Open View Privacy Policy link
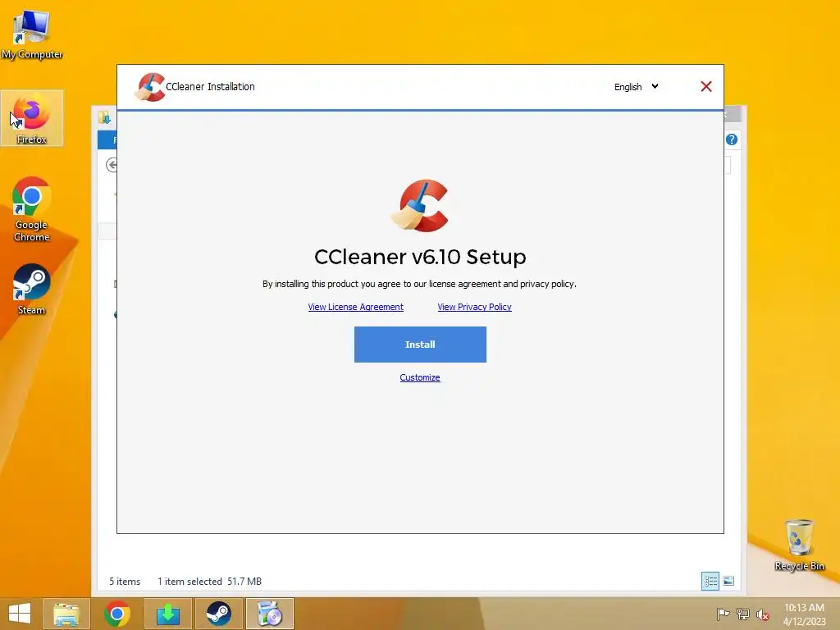This screenshot has height=630, width=840. pyautogui.click(x=475, y=307)
